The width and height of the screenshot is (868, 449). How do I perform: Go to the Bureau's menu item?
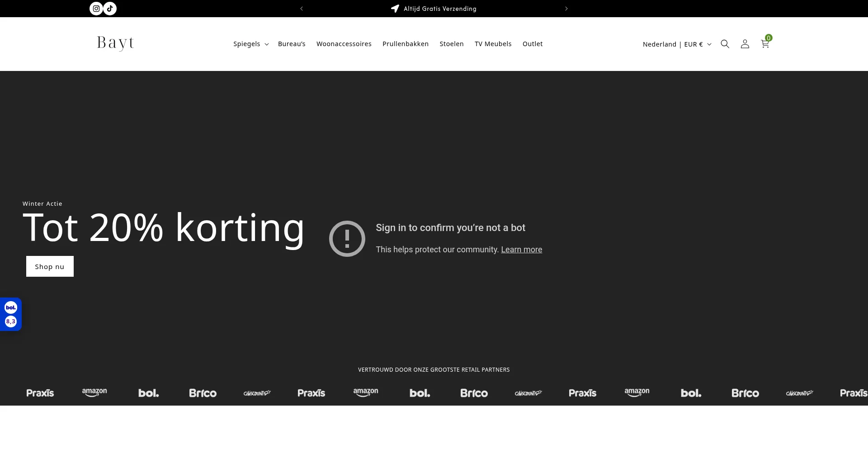tap(292, 44)
